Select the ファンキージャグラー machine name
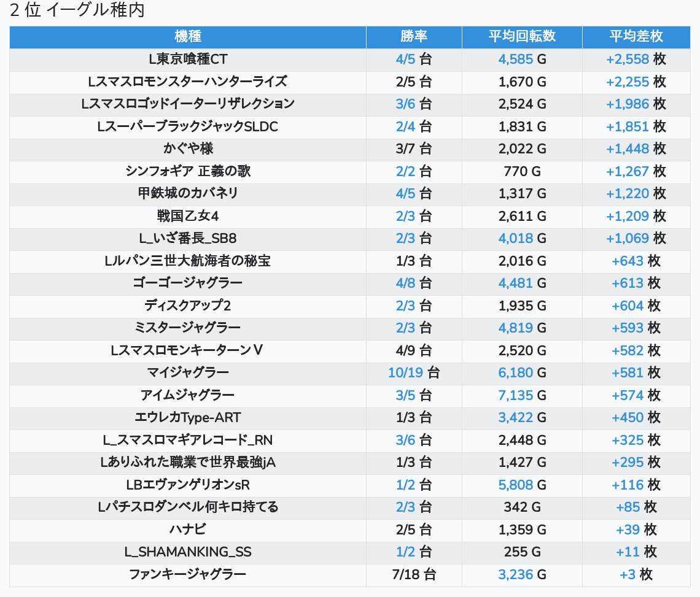 pyautogui.click(x=188, y=574)
